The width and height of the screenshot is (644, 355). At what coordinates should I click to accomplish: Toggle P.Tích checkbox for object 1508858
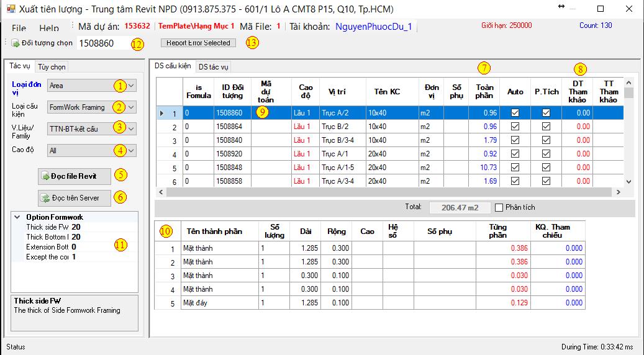tap(546, 181)
